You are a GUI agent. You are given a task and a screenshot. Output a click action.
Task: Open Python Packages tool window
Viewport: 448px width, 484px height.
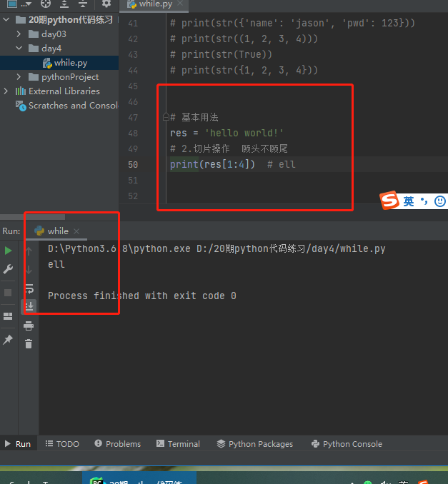pos(255,444)
